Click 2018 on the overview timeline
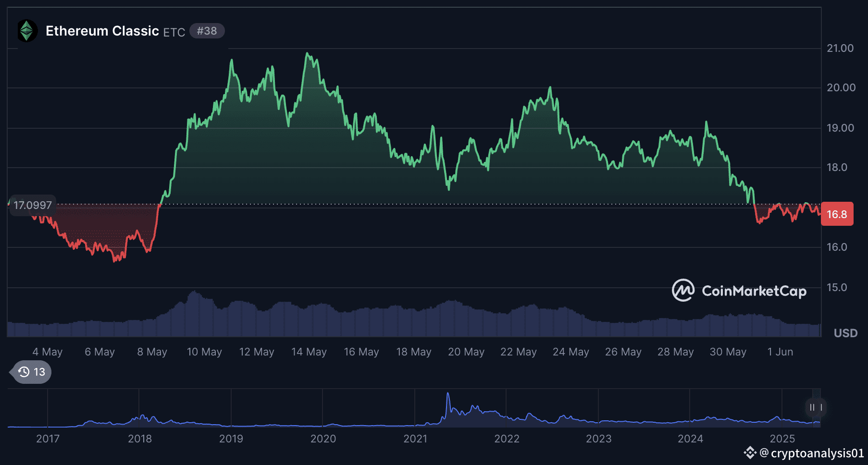 click(139, 439)
